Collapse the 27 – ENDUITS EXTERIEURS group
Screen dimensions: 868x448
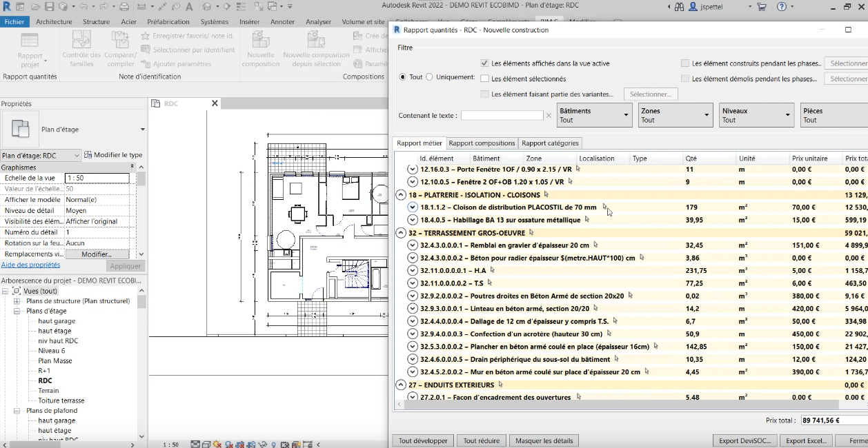[400, 385]
